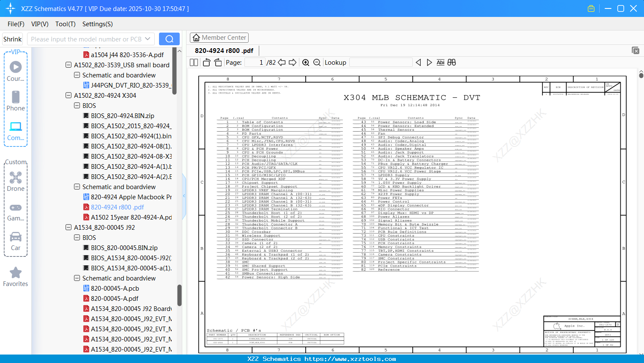
Task: Open 820-4924 r800 .pdf in the file tree
Action: click(118, 207)
